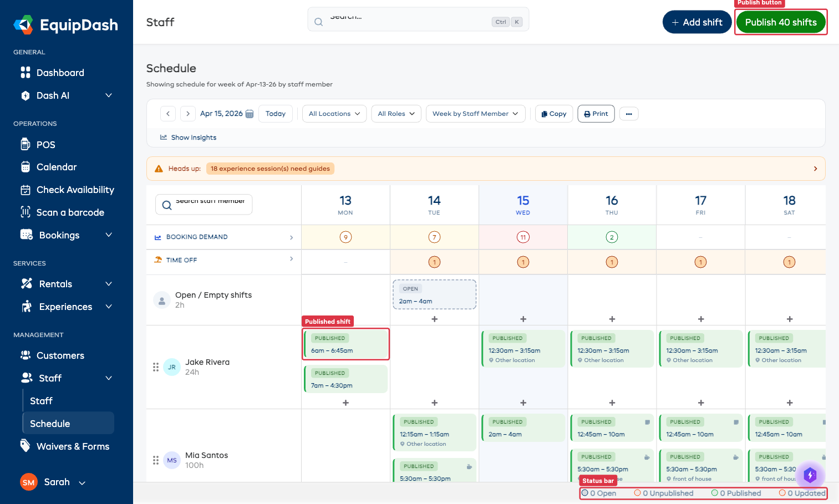Viewport: 839px width, 504px height.
Task: Open the open shift 2am – 4am Tuesday
Action: point(435,294)
